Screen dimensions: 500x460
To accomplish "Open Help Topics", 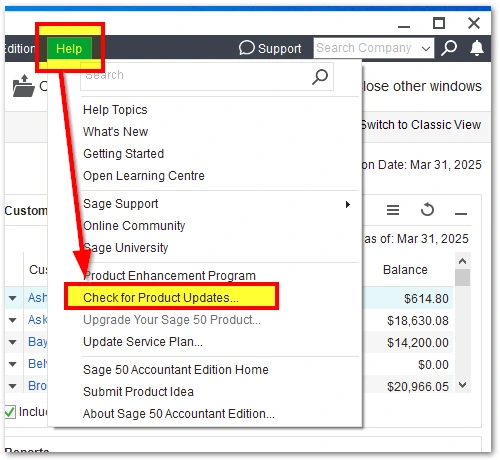I will click(115, 110).
